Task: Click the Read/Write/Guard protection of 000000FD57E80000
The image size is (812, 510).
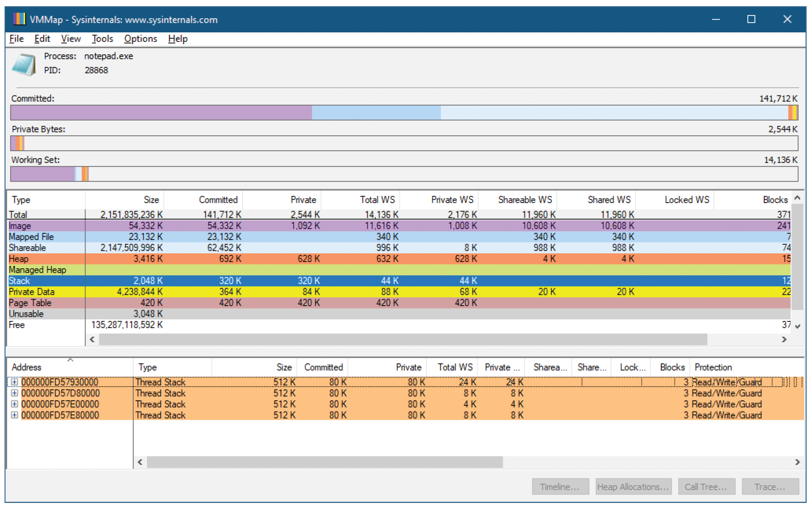Action: (726, 415)
